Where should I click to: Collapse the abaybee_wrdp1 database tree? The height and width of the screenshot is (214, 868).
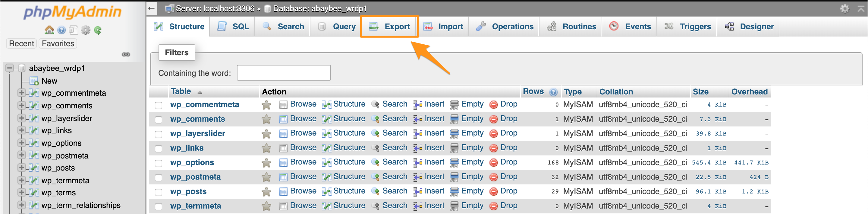[x=9, y=68]
